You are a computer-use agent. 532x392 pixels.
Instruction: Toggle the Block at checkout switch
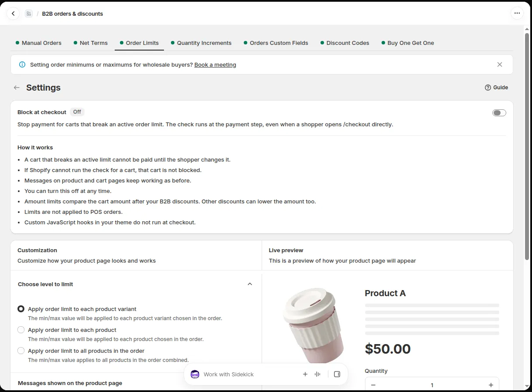tap(499, 113)
